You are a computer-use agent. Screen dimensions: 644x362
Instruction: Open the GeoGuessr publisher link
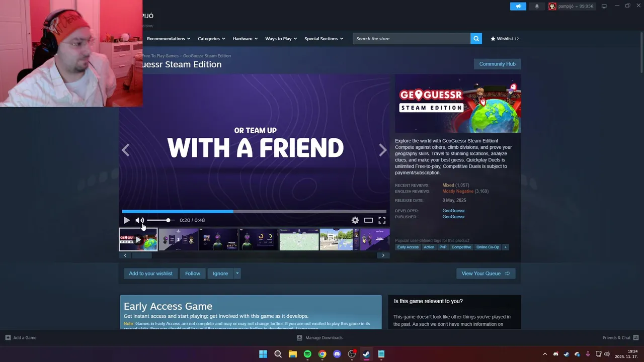point(453,217)
